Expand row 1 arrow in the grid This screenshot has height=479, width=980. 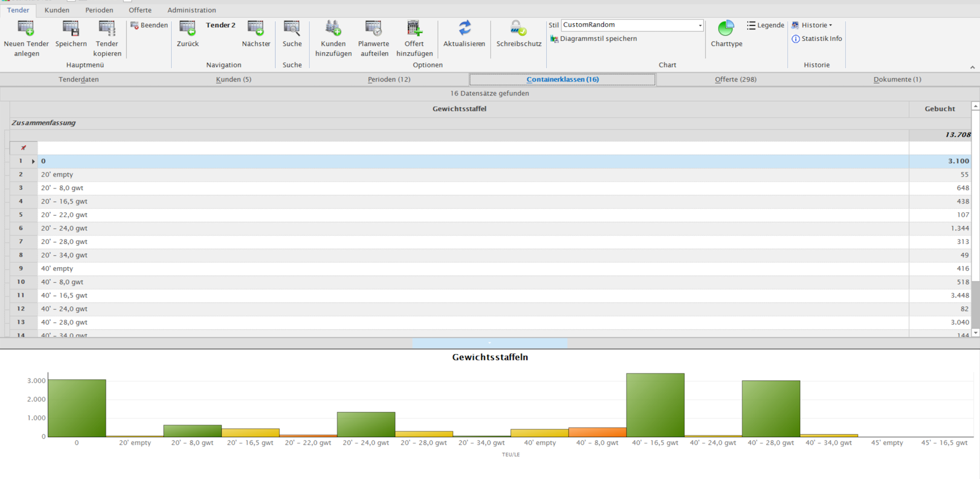click(33, 161)
